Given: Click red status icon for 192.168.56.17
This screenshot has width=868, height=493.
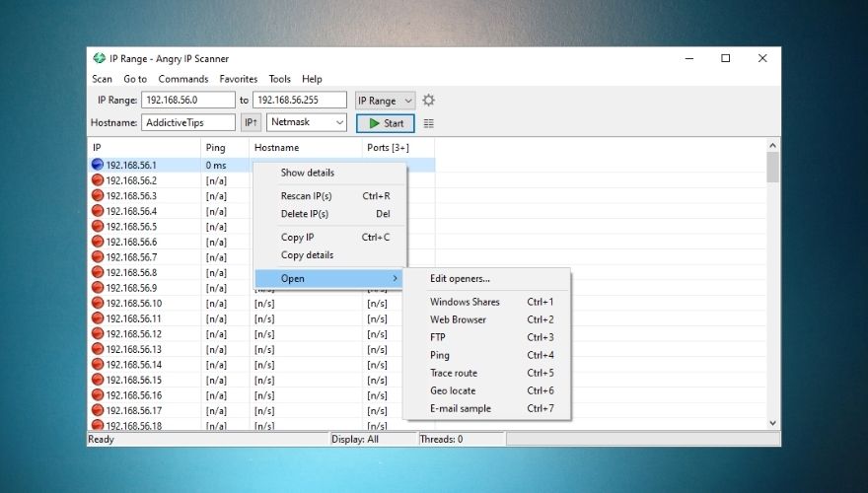Looking at the screenshot, I should point(98,410).
